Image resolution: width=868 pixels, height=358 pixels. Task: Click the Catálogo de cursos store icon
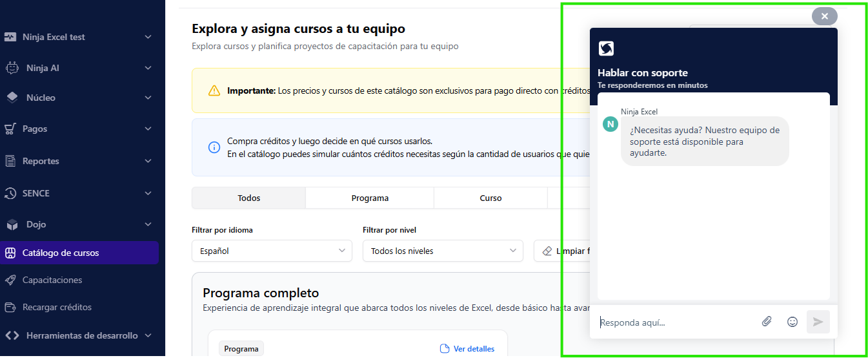coord(10,253)
